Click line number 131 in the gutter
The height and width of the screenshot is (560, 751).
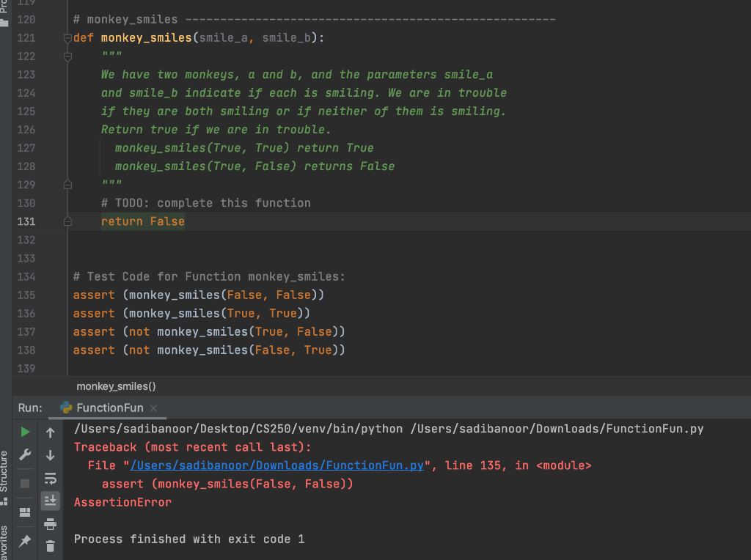pos(26,221)
